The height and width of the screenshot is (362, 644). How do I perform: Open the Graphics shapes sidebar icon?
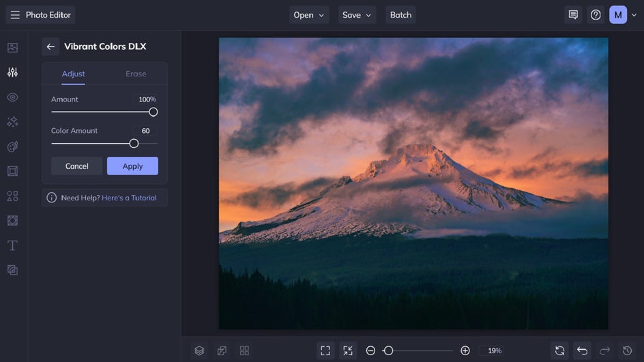(x=12, y=196)
